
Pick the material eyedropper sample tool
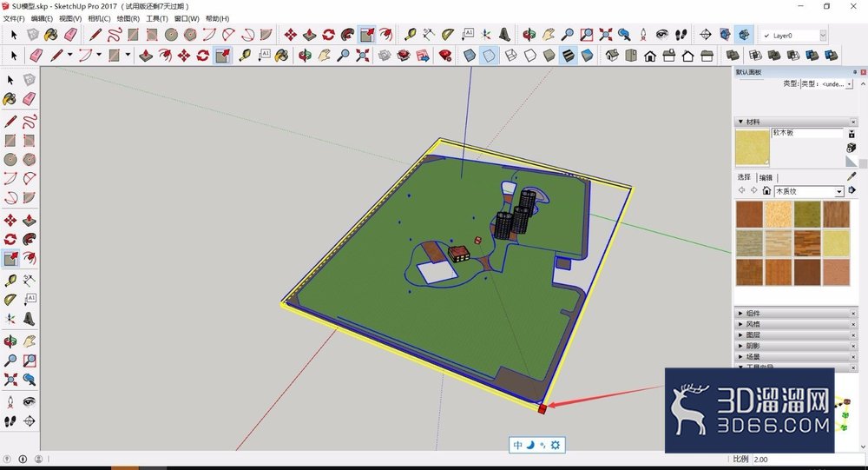tap(852, 176)
